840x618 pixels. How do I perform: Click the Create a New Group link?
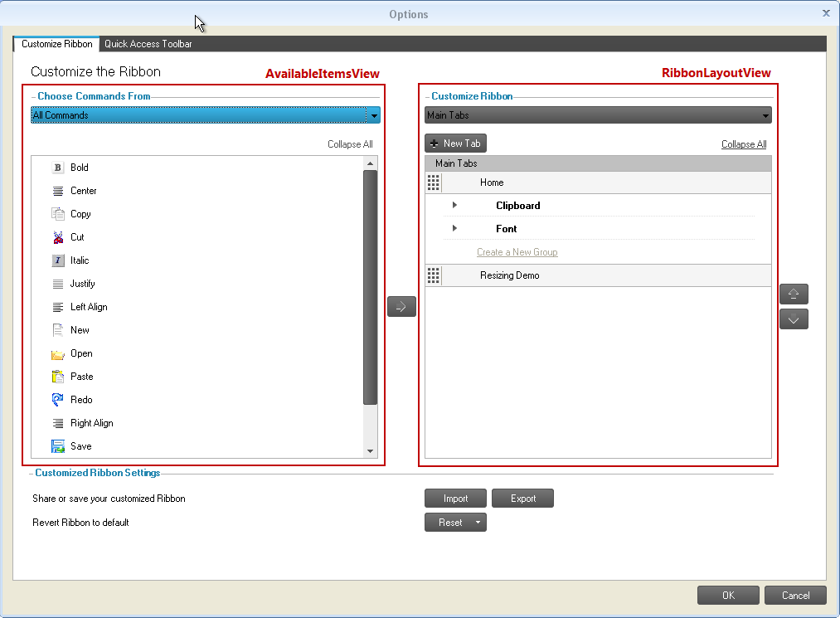point(517,251)
